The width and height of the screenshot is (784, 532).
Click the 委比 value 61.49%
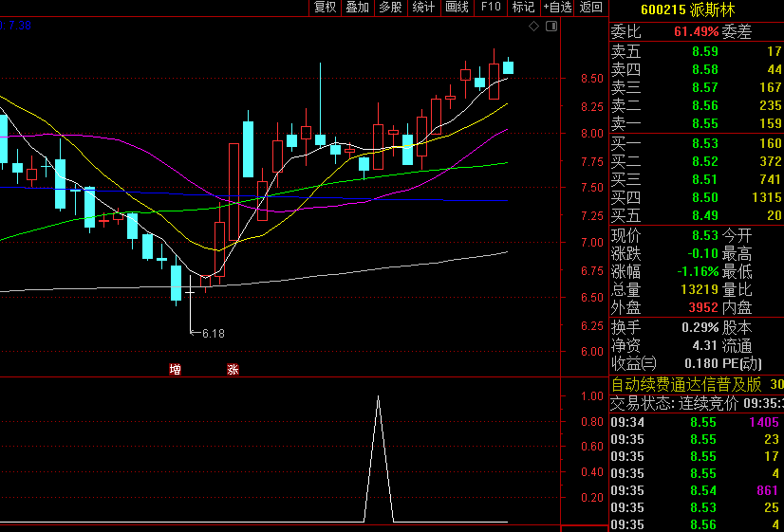tap(696, 32)
